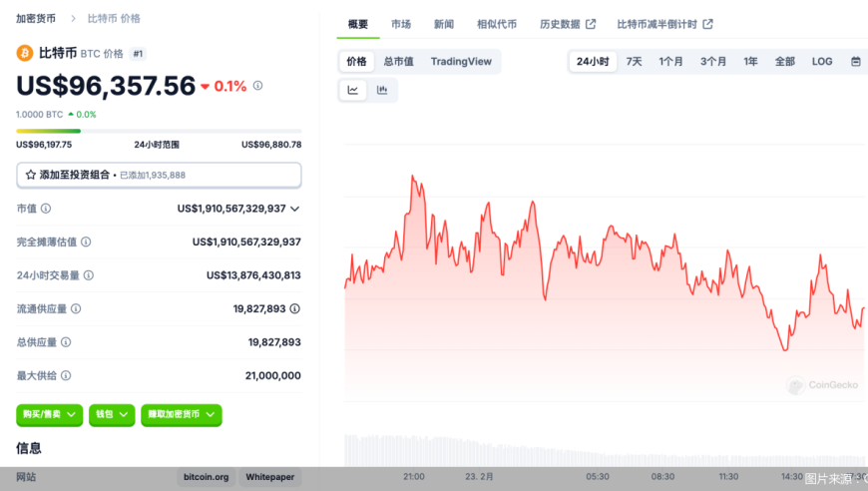This screenshot has height=491, width=868.
Task: Toggle chart to 价格 mode
Action: (356, 62)
